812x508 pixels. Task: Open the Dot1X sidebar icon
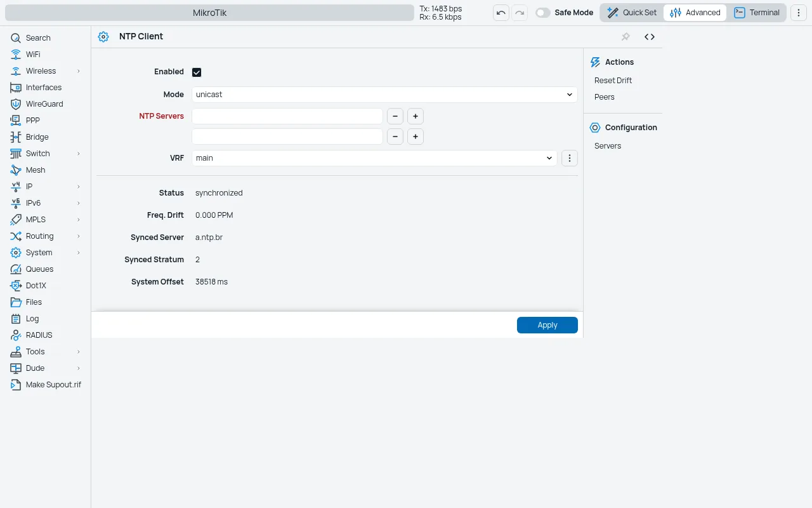click(16, 286)
